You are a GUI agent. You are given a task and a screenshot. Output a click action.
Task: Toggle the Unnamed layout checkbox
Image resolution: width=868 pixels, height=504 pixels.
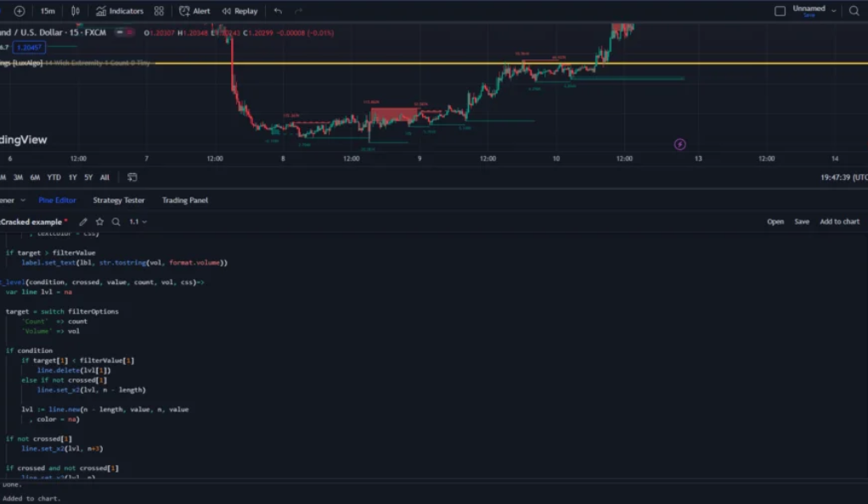tap(778, 10)
